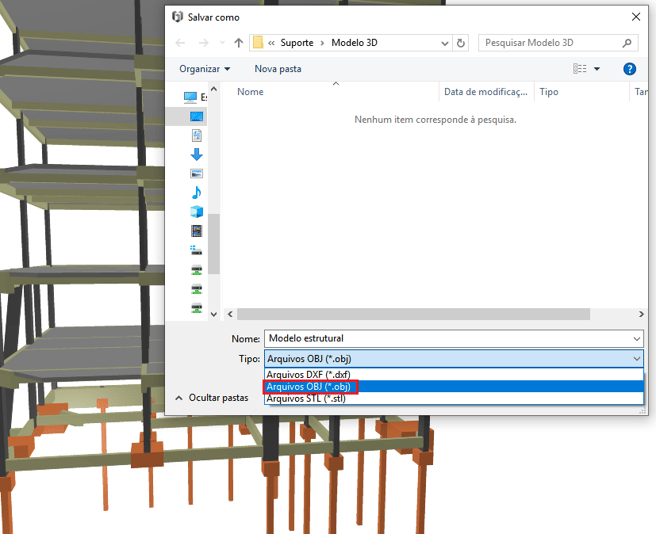Collapse the Tipo file type dropdown

[636, 358]
